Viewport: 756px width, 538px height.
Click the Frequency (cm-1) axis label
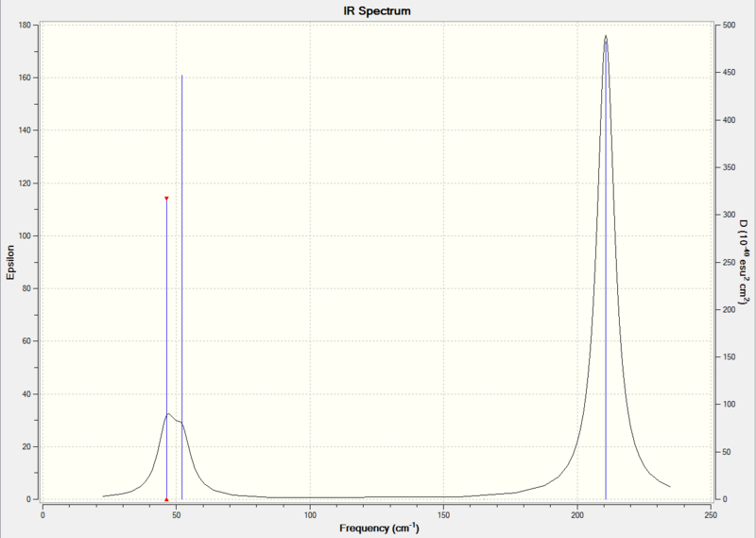click(379, 528)
